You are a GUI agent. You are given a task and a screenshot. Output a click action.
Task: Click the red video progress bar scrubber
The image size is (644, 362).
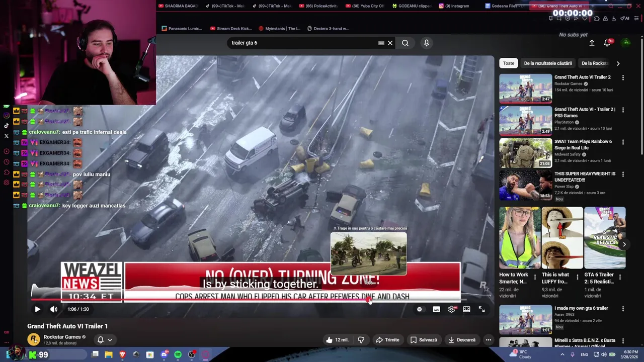point(369,300)
